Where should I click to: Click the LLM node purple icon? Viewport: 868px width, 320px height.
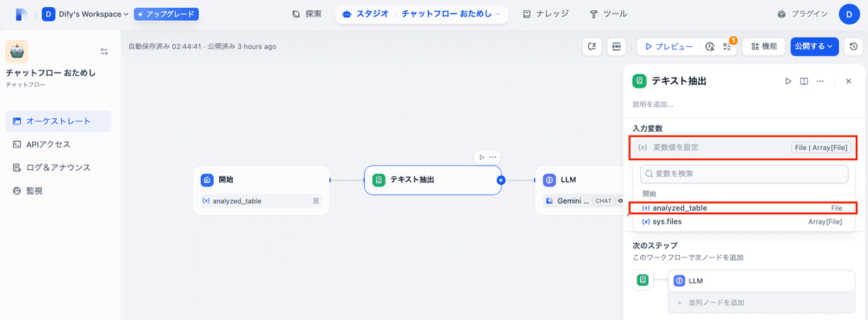549,180
